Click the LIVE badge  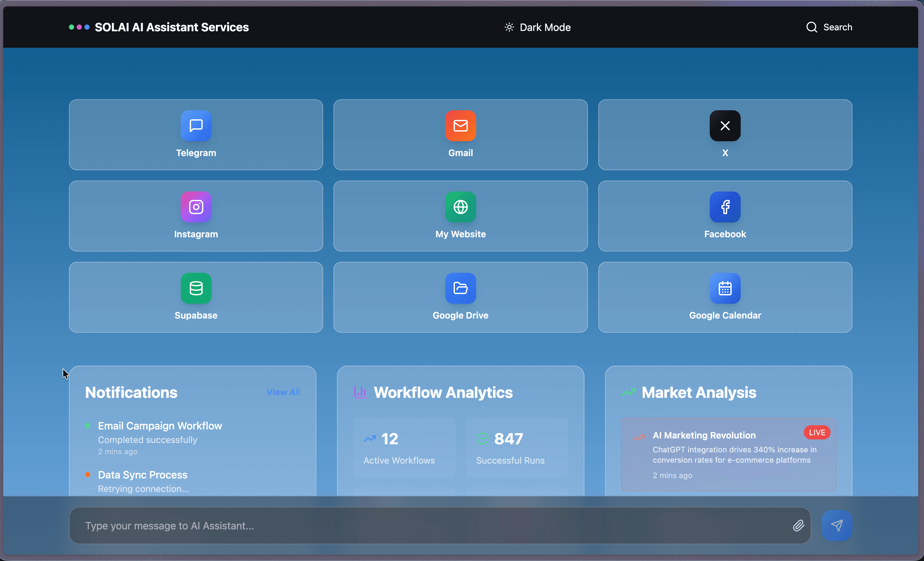click(817, 432)
